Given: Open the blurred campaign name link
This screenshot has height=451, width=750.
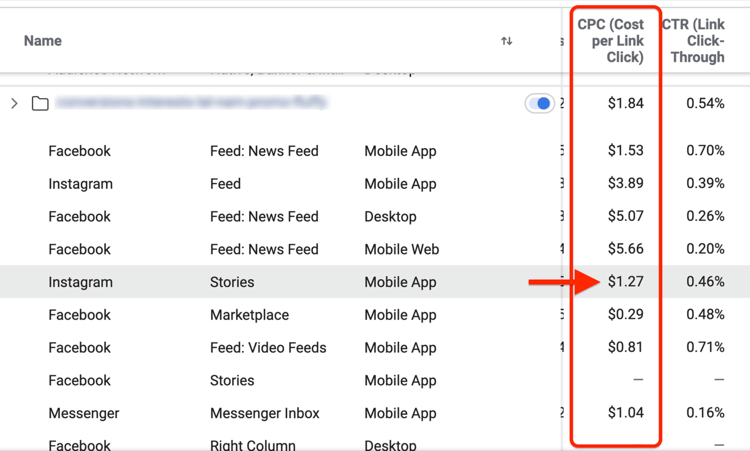Looking at the screenshot, I should pos(190,102).
